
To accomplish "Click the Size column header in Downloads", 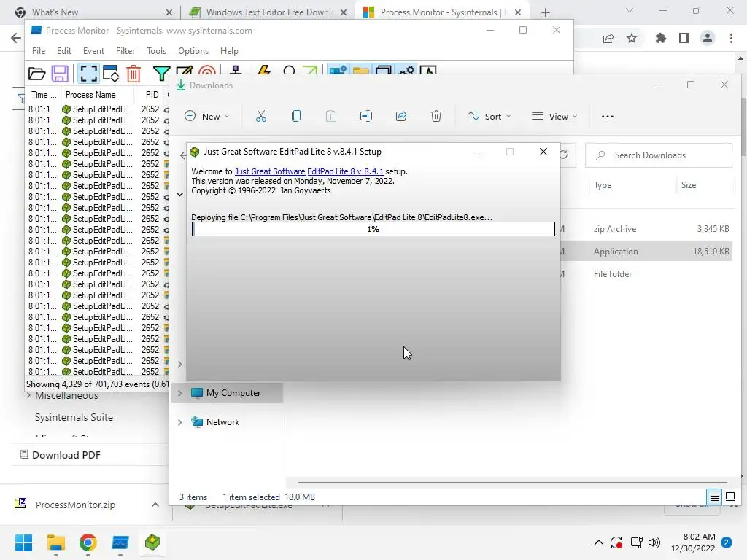I will pyautogui.click(x=689, y=185).
